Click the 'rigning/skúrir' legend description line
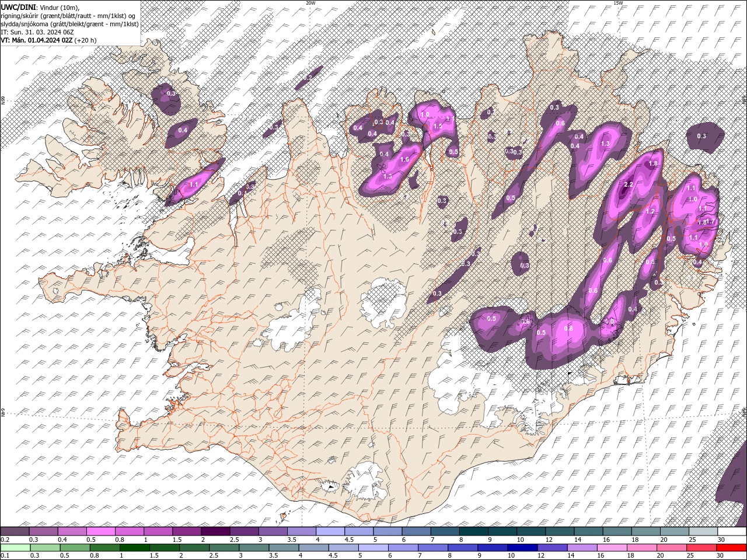 point(68,16)
